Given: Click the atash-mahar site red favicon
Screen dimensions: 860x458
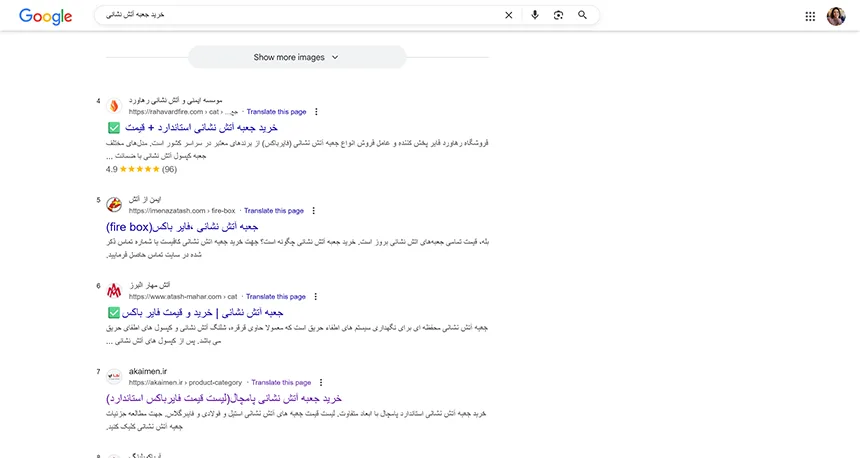Looking at the screenshot, I should (114, 291).
